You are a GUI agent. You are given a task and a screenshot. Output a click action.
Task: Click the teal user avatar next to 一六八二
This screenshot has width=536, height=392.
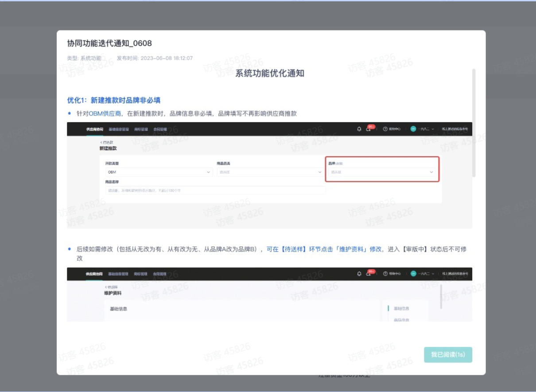[413, 129]
